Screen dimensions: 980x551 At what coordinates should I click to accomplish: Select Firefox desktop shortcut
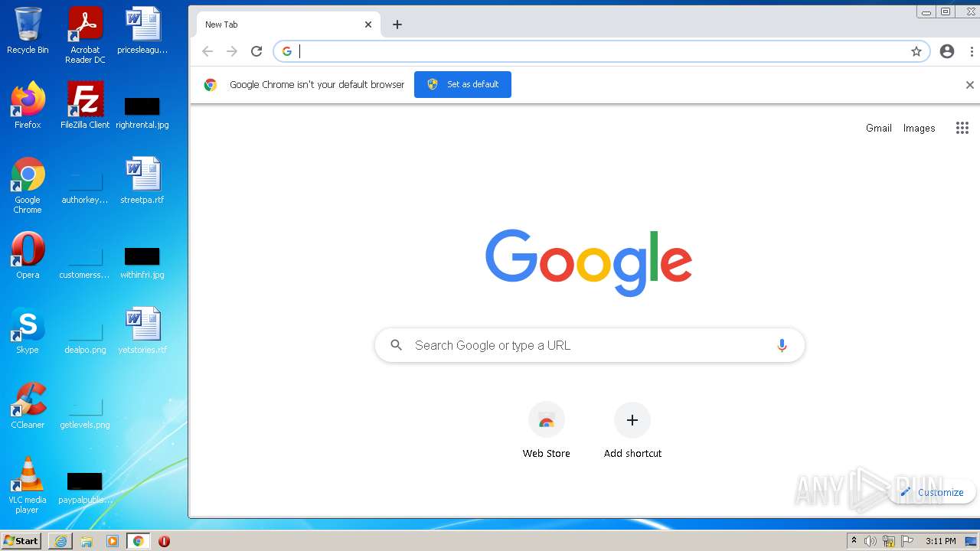point(28,106)
